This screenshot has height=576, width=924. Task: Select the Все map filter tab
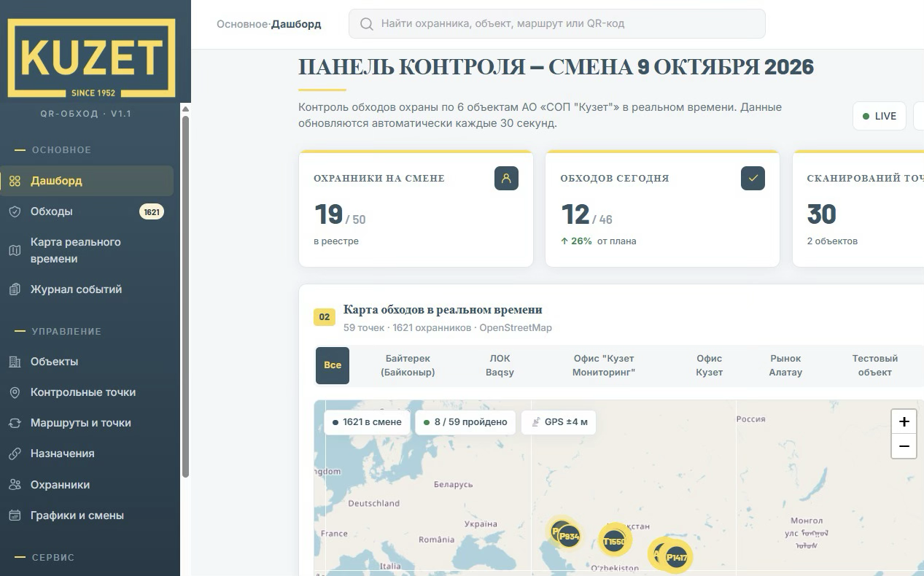(x=333, y=365)
